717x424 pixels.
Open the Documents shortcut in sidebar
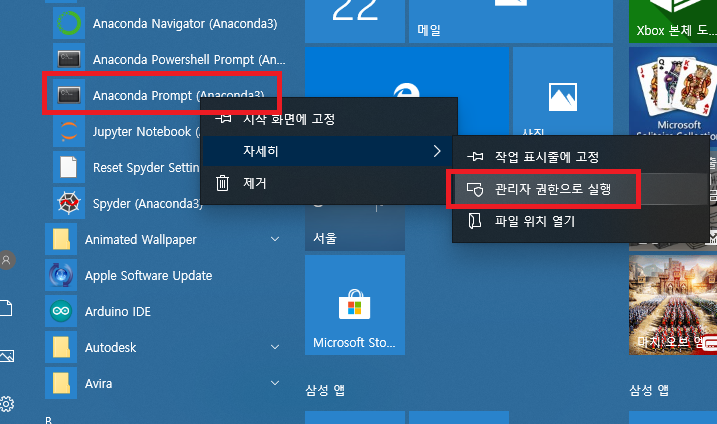click(6, 308)
